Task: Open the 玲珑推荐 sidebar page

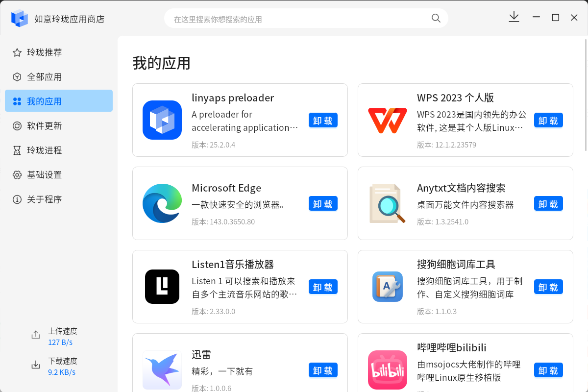Action: (59, 52)
